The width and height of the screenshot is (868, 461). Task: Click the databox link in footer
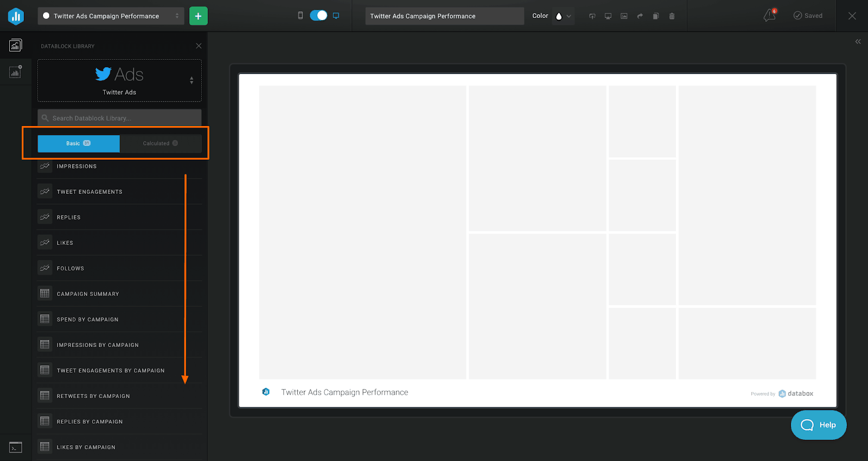point(796,394)
